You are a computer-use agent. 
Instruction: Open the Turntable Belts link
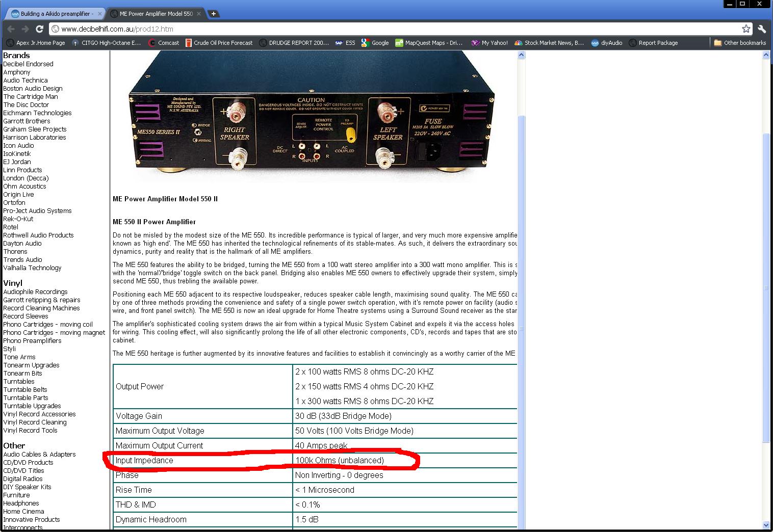[25, 389]
